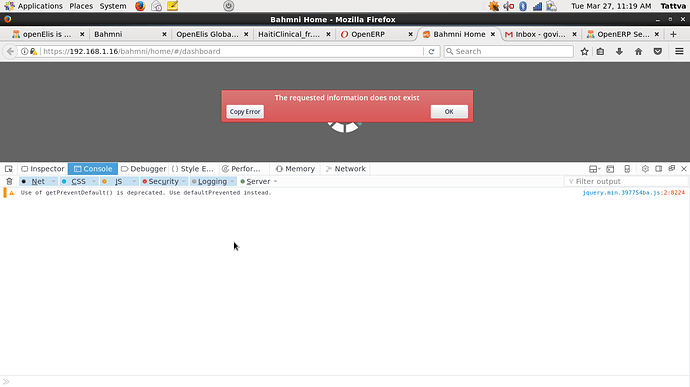
Task: Click the insecure connection lock warning icon
Action: tap(34, 52)
